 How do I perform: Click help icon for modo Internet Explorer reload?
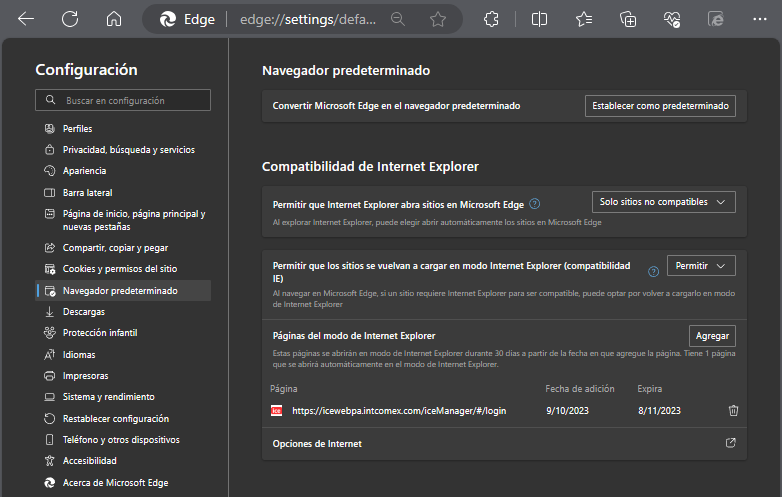653,272
